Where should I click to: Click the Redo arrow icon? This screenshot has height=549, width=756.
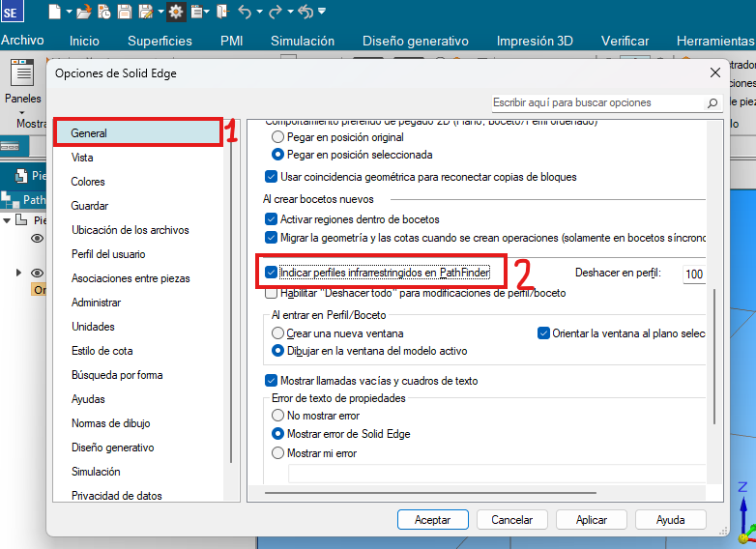coord(274,12)
